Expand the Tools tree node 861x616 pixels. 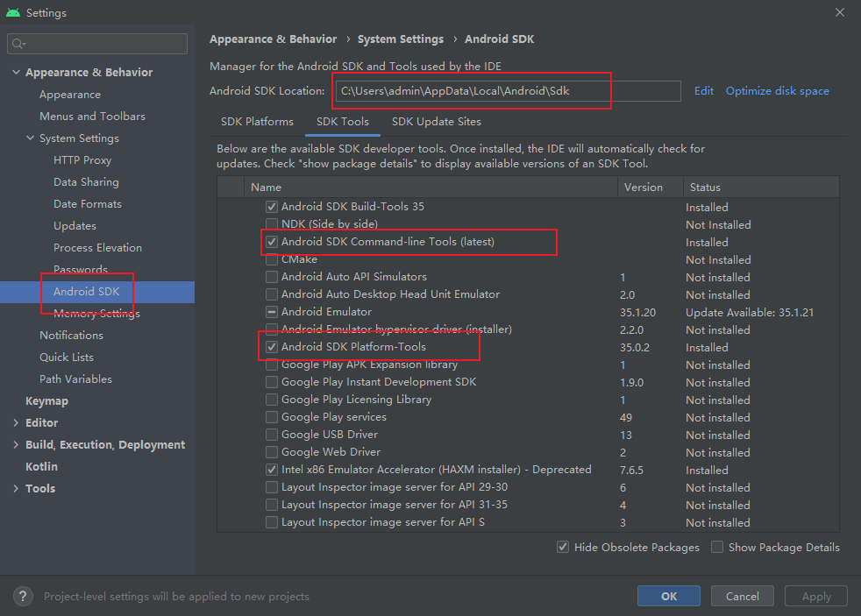[x=16, y=488]
